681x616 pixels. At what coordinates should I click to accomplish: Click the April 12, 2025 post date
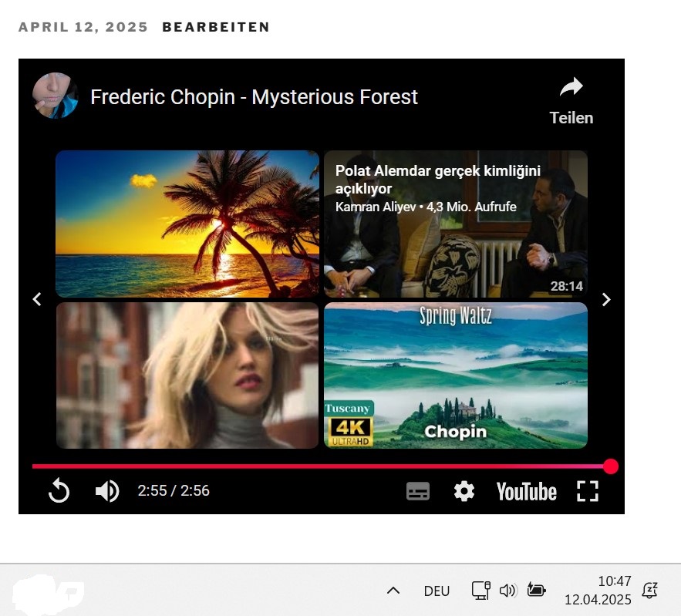click(x=83, y=27)
